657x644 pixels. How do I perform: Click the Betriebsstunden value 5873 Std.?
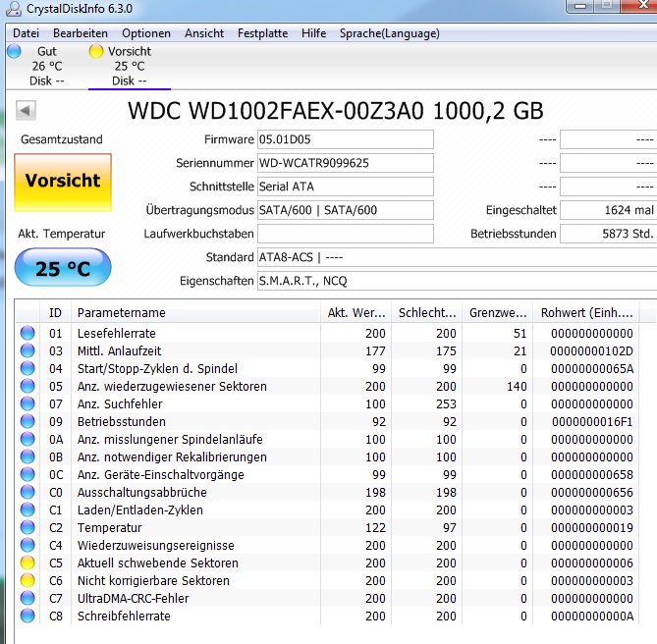609,234
